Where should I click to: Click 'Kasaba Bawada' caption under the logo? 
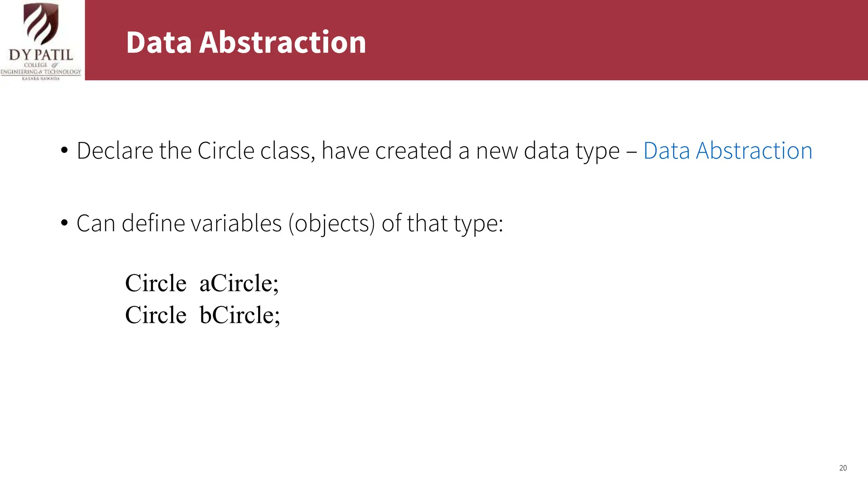[41, 78]
